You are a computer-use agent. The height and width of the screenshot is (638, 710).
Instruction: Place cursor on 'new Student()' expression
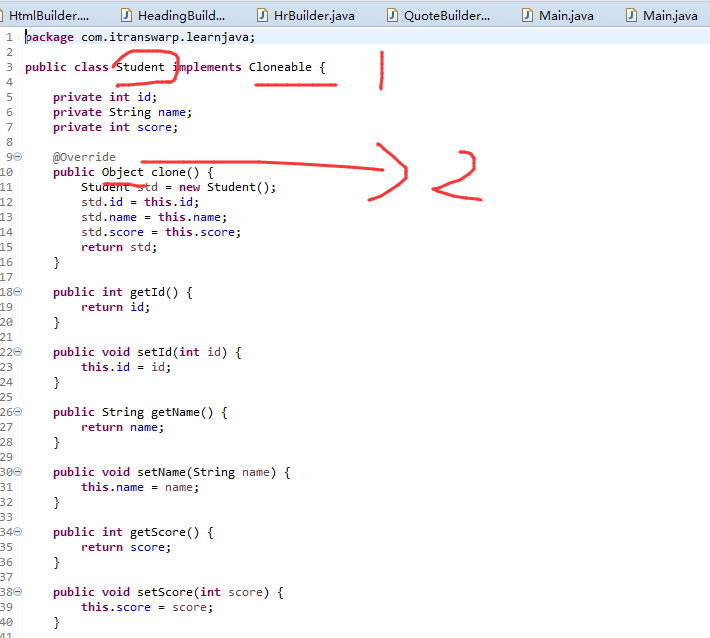(227, 187)
